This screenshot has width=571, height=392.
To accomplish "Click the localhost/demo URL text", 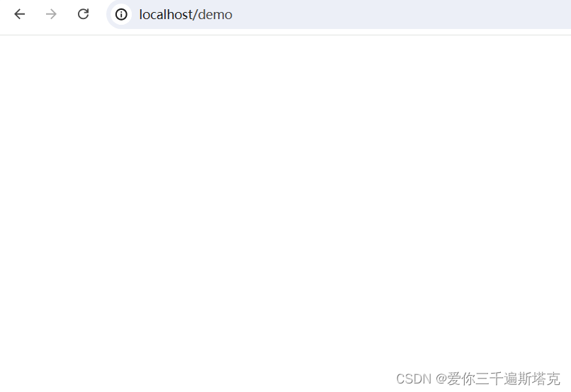I will pyautogui.click(x=186, y=15).
